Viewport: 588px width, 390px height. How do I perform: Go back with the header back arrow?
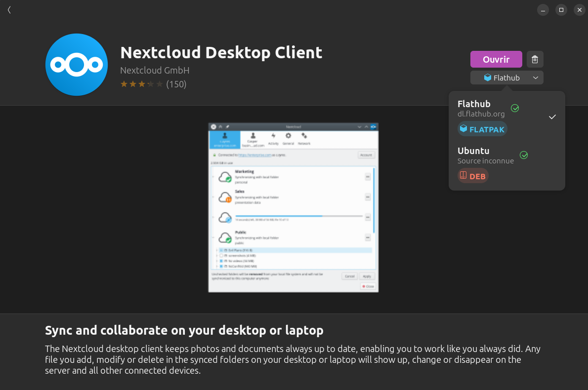point(9,10)
